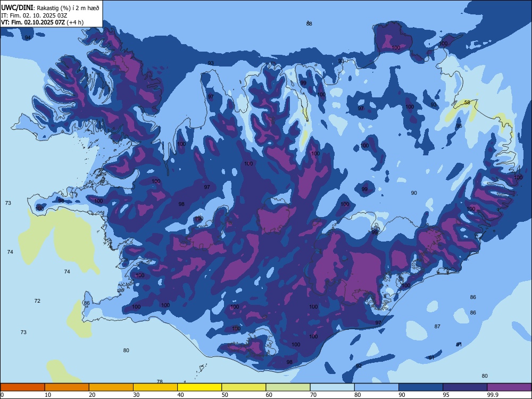The width and height of the screenshot is (532, 399).
Task: Click the '58' value on yellow eastern patch
Action: 467,103
